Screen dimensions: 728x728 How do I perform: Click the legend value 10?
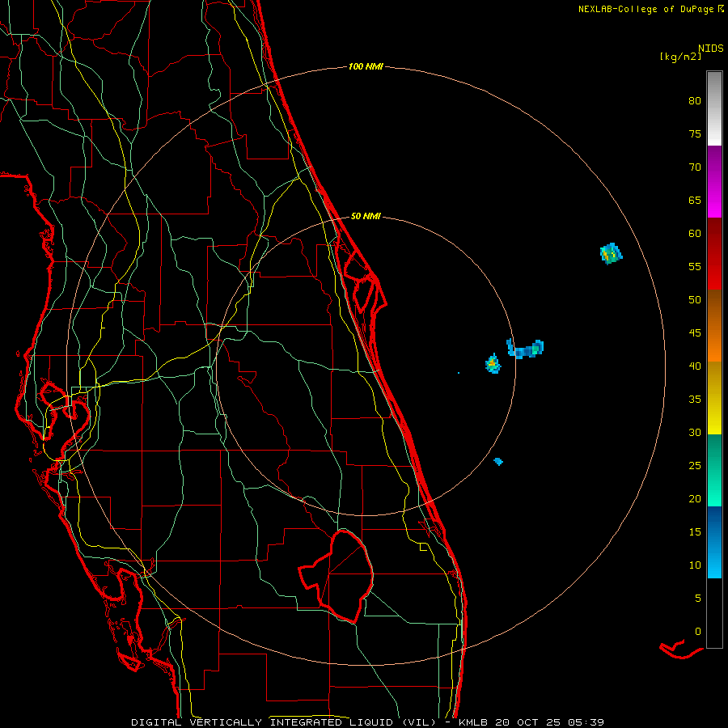tap(695, 565)
